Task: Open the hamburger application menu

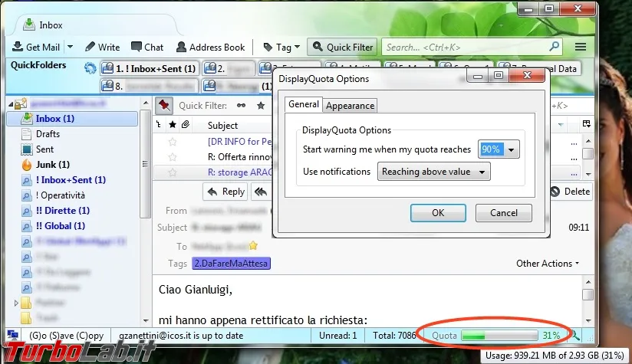Action: tap(581, 47)
